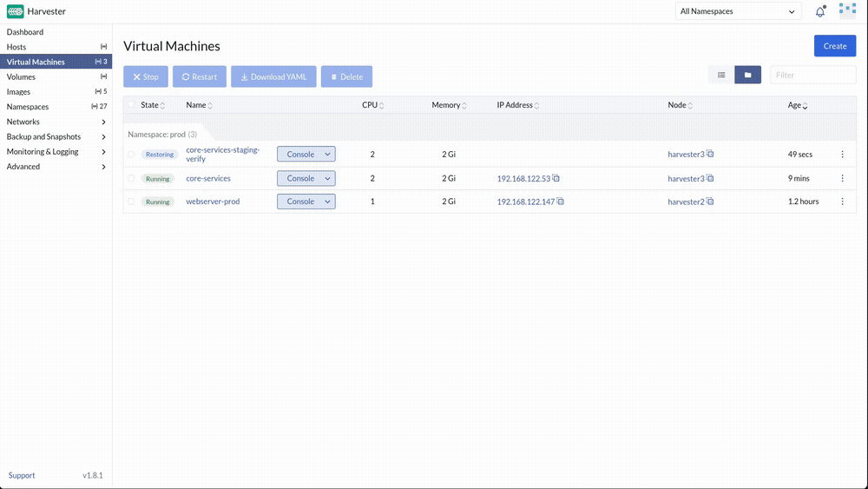Click IP address 192.168.122.147
The image size is (868, 489).
pos(526,202)
